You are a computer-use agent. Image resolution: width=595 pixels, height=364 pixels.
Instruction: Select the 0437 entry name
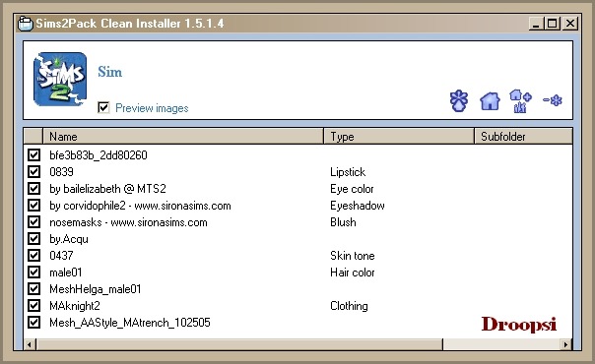click(x=61, y=256)
